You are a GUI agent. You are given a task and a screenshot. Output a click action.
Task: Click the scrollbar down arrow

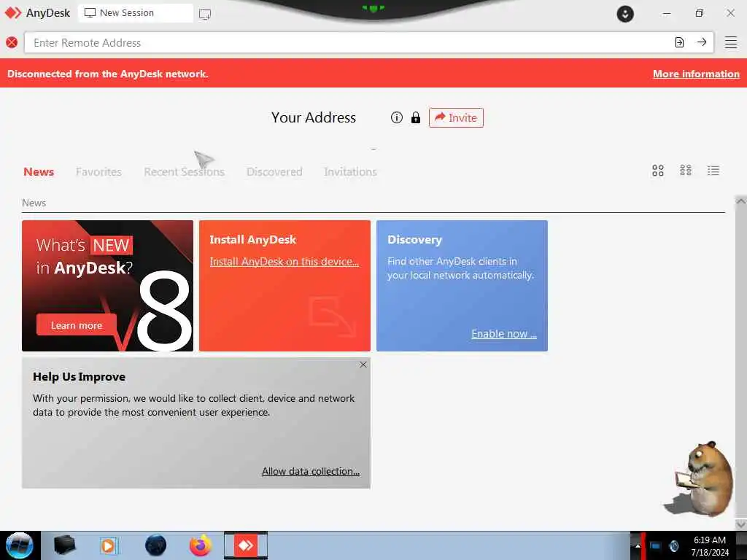(741, 524)
